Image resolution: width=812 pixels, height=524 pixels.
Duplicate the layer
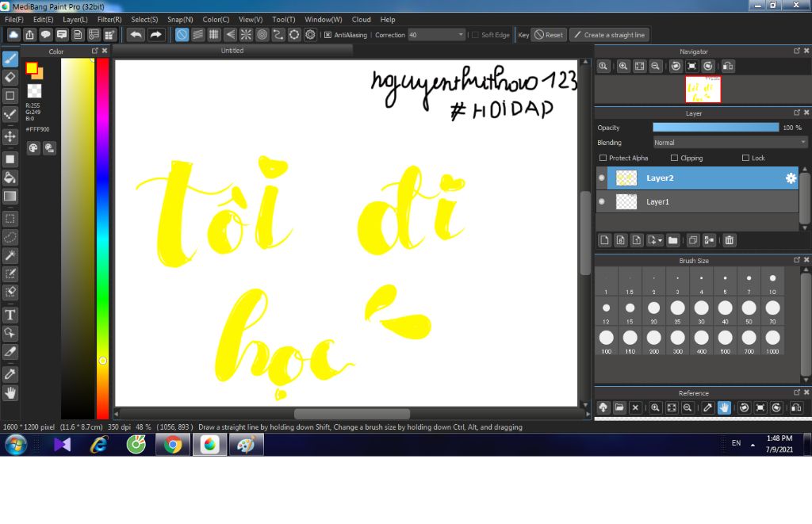[693, 240]
